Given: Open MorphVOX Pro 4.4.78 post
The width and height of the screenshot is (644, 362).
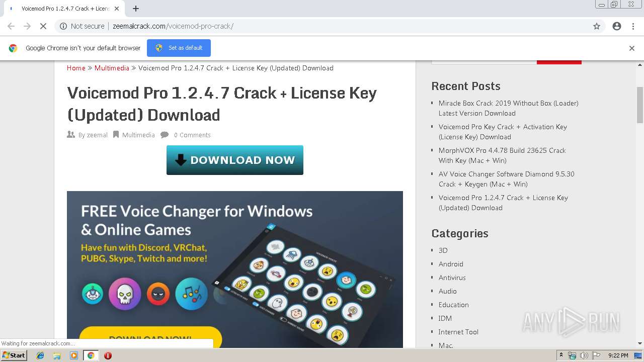Looking at the screenshot, I should 502,155.
